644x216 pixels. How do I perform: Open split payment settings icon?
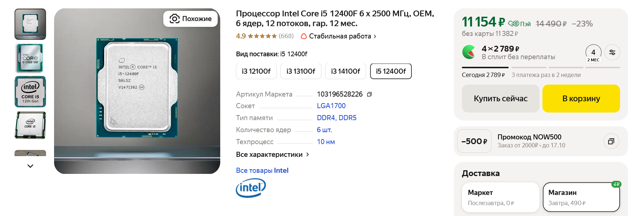[x=612, y=52]
